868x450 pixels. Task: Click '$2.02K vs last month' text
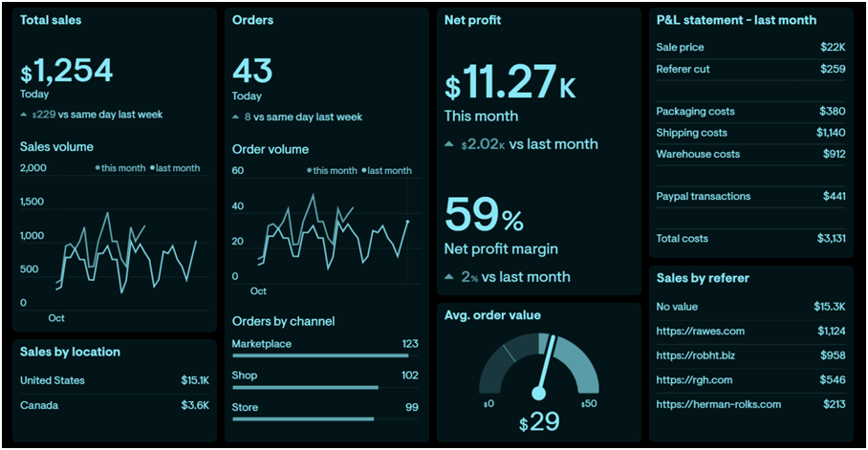(530, 144)
